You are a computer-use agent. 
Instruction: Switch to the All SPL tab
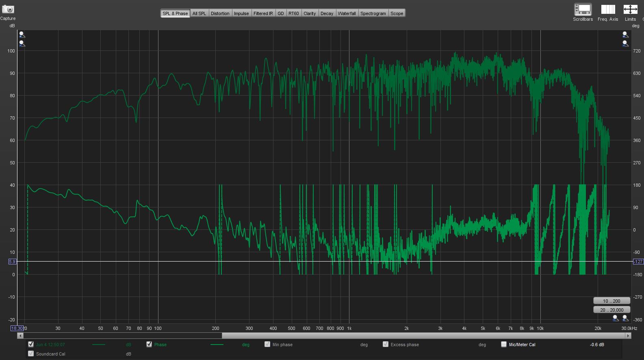(x=199, y=13)
